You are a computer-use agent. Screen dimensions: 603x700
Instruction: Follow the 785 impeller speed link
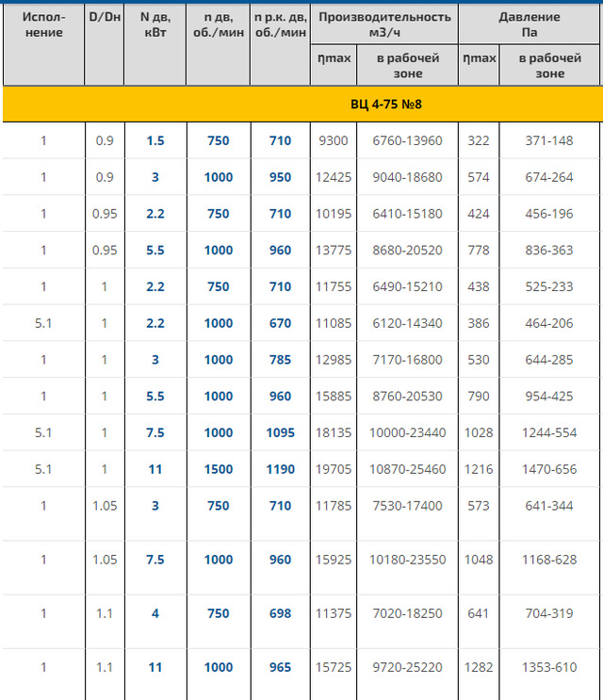280,359
